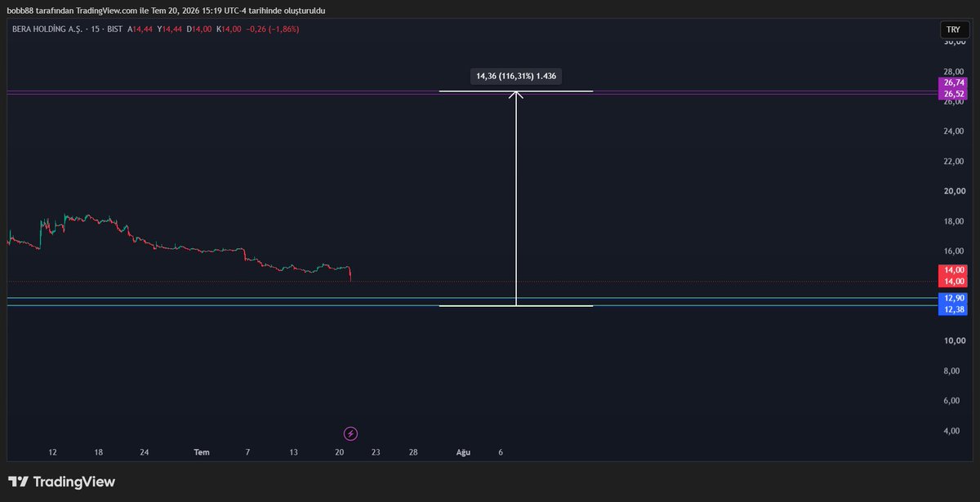The height and width of the screenshot is (502, 980).
Task: Click date 23 on the time axis
Action: (x=375, y=452)
